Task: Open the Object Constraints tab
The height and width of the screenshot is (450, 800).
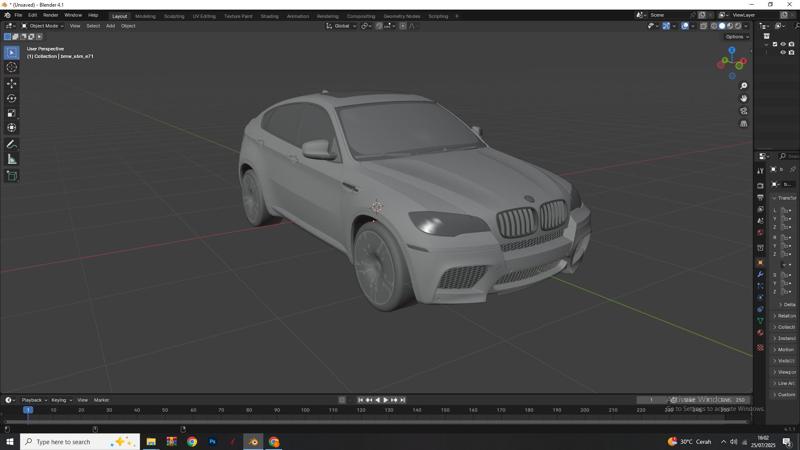Action: click(760, 309)
